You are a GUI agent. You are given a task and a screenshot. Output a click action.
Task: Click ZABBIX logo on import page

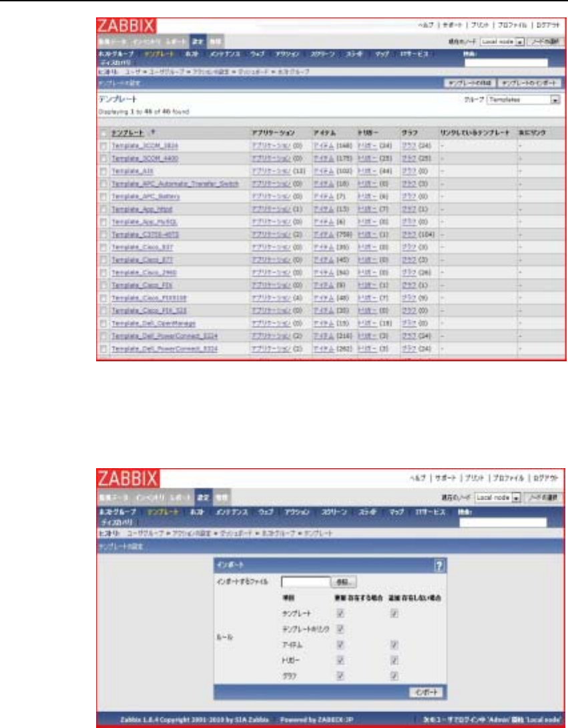[128, 478]
